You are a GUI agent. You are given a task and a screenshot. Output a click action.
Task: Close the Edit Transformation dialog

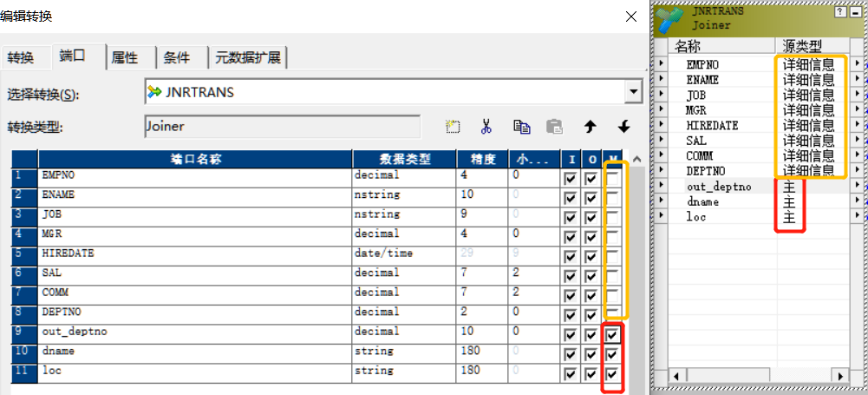pyautogui.click(x=630, y=16)
